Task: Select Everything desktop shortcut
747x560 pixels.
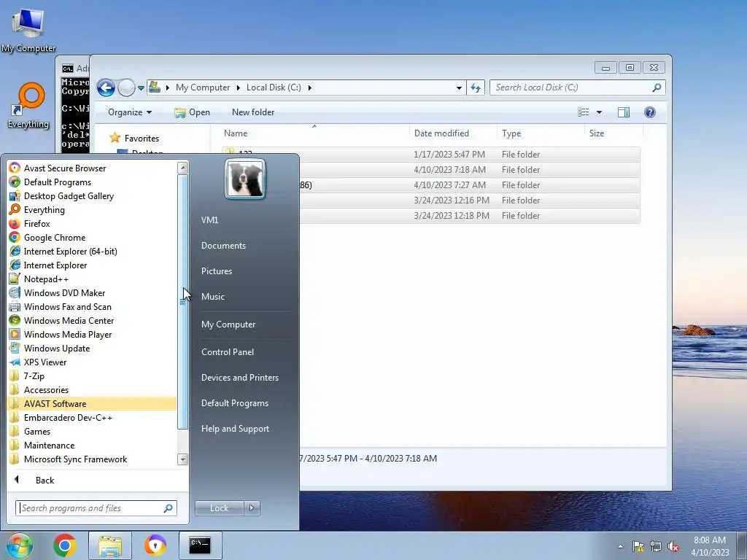Action: pos(28,106)
